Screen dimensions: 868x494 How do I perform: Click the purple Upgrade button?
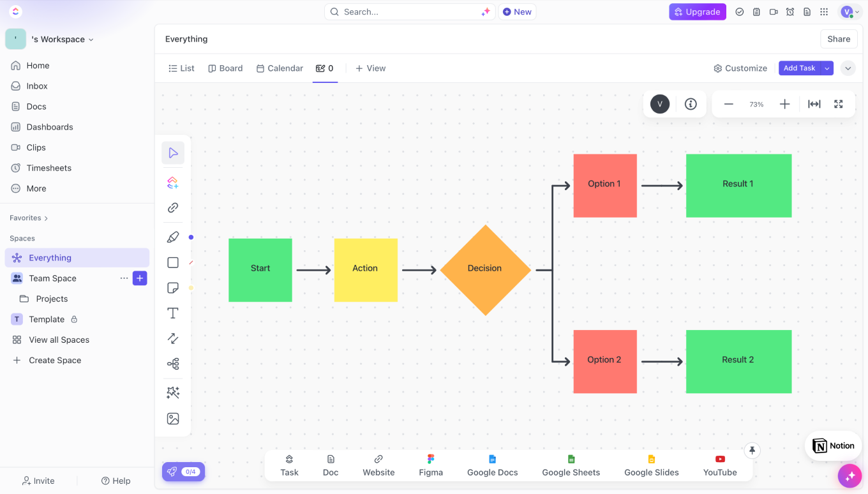pyautogui.click(x=697, y=11)
